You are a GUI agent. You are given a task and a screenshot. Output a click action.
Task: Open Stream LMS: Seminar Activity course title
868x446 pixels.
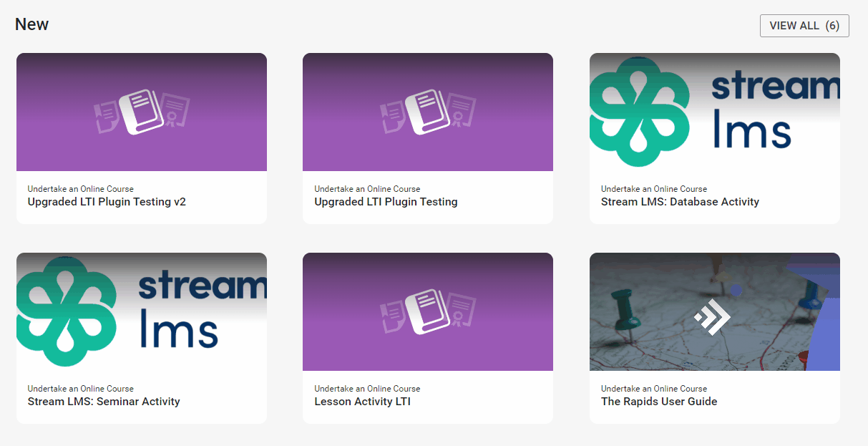click(x=104, y=402)
